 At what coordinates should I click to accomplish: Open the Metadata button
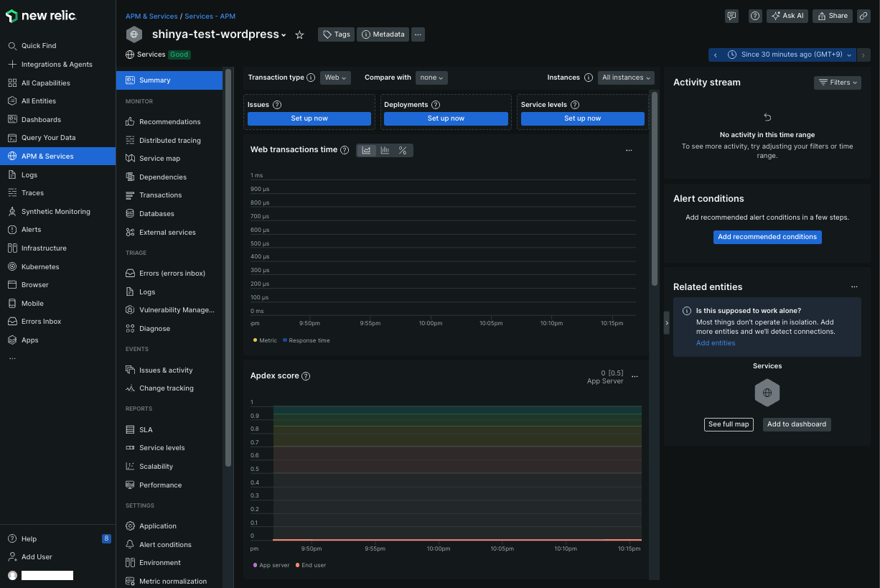pos(383,34)
